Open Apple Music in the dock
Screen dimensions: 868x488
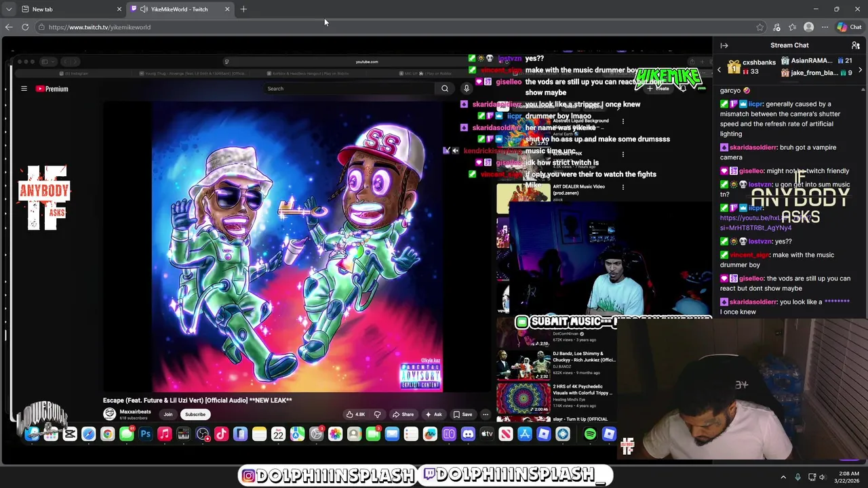(x=164, y=434)
